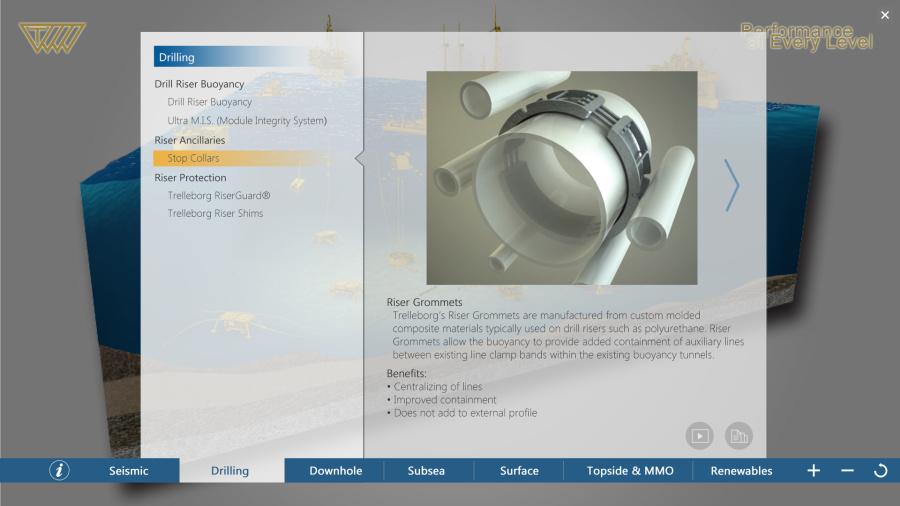Select the Drilling tab
The height and width of the screenshot is (506, 900).
pyautogui.click(x=230, y=470)
